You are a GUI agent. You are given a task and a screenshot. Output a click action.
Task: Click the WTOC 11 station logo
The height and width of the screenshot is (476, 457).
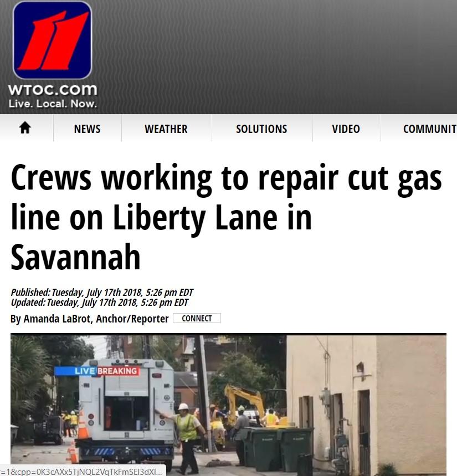tap(52, 40)
